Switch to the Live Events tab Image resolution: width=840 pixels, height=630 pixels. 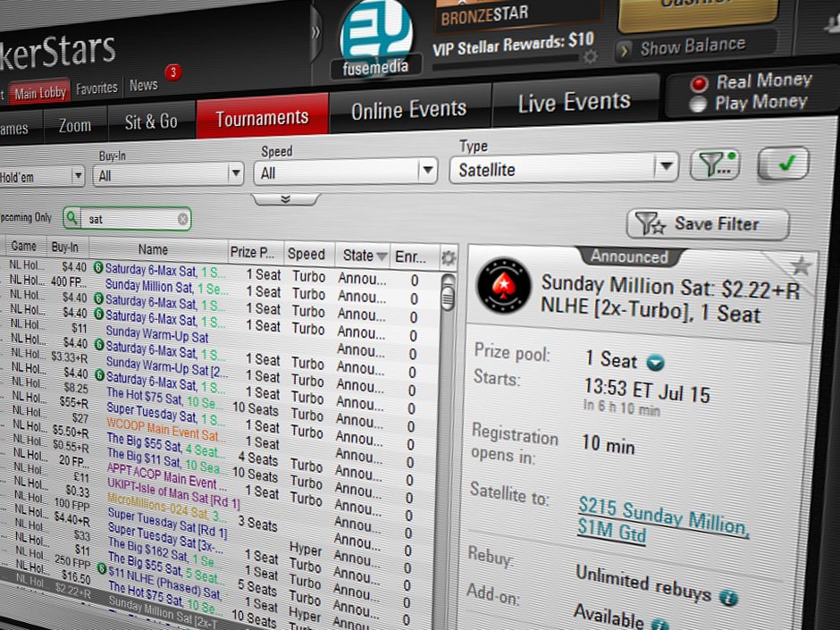coord(574,103)
